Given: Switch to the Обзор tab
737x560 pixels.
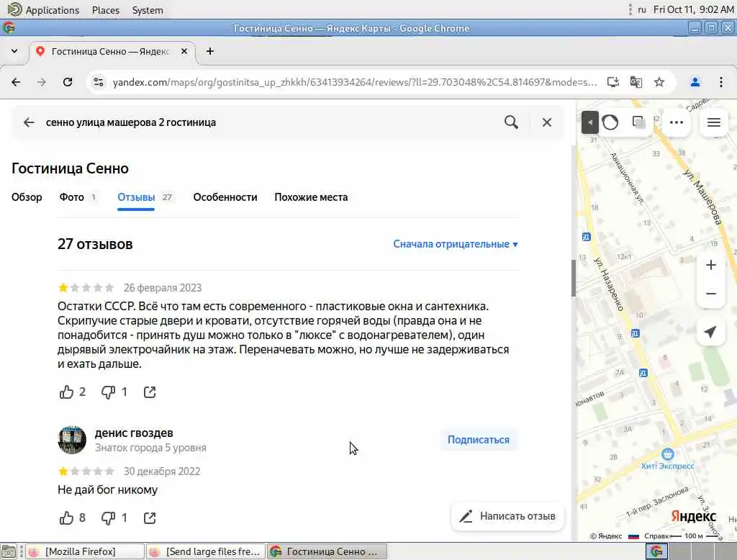Looking at the screenshot, I should tap(27, 197).
